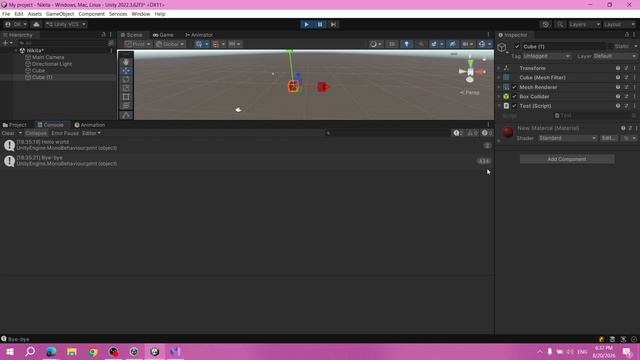Toggle Persp projection label
640x360 pixels.
click(x=470, y=93)
